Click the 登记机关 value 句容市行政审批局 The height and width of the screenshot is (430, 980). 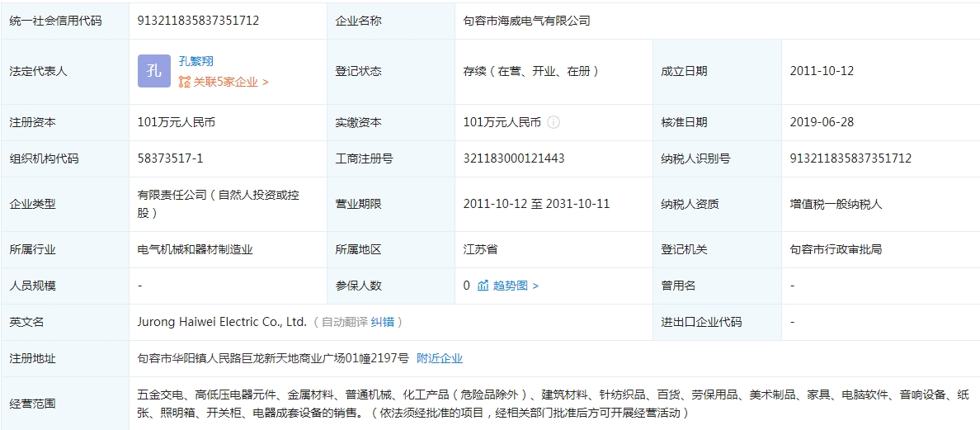point(836,249)
